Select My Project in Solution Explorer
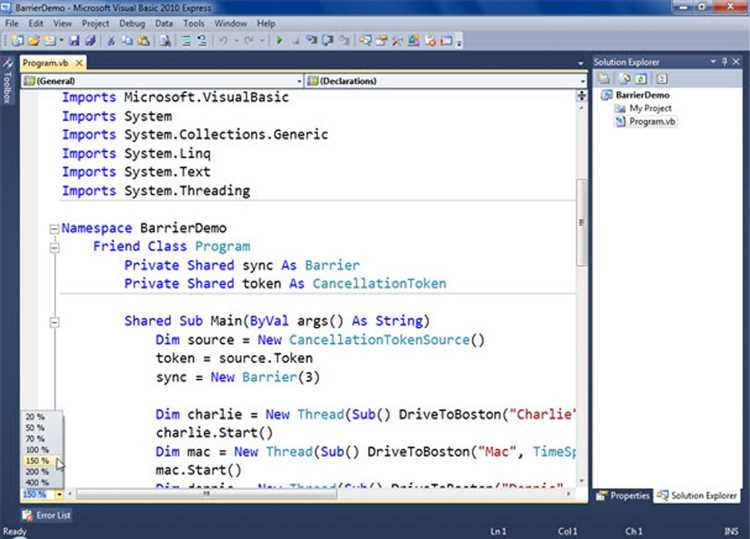The image size is (750, 539). pos(650,108)
